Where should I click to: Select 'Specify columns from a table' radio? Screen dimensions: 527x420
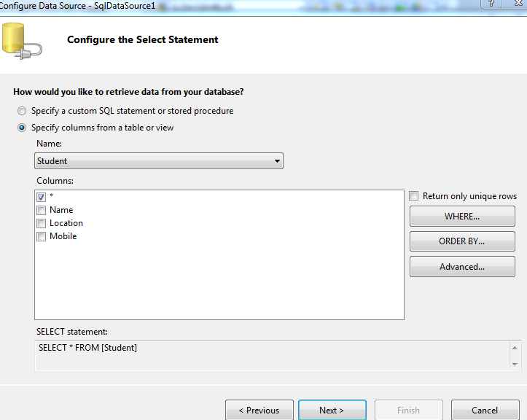(x=22, y=128)
